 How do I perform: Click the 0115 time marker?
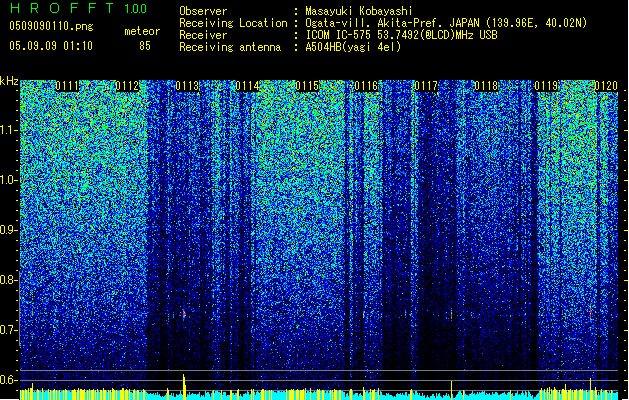click(x=306, y=86)
